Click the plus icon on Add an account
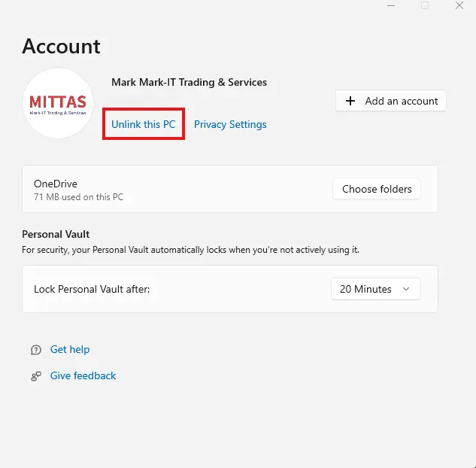The image size is (476, 468). pyautogui.click(x=350, y=101)
